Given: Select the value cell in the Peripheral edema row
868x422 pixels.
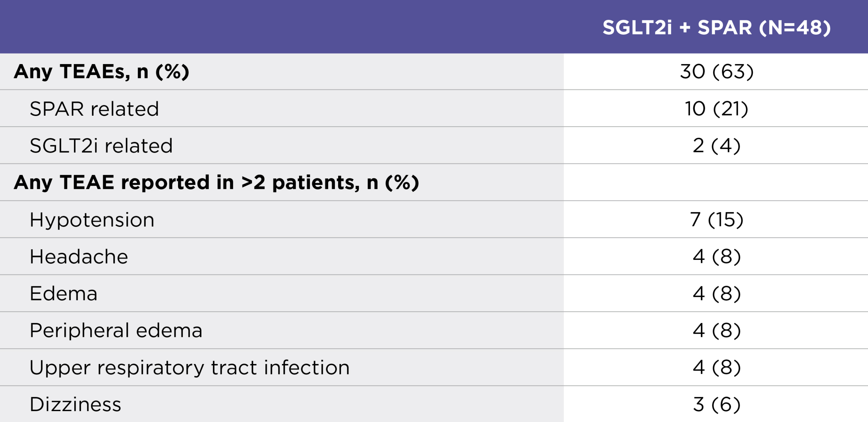Looking at the screenshot, I should (x=716, y=330).
